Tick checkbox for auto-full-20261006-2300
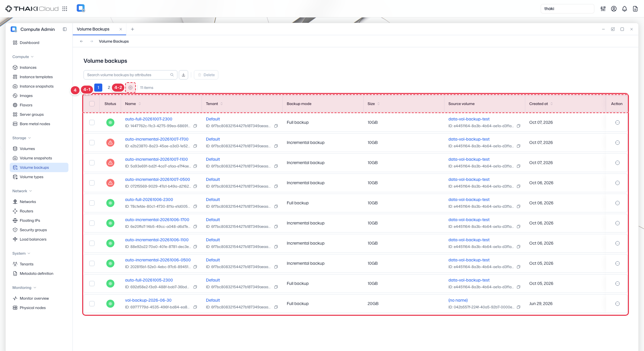Viewport: 644px width, 351px height. (x=92, y=203)
